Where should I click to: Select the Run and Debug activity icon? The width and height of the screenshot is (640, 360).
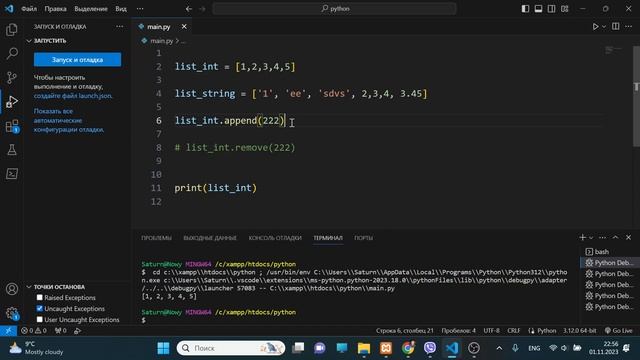click(x=12, y=102)
